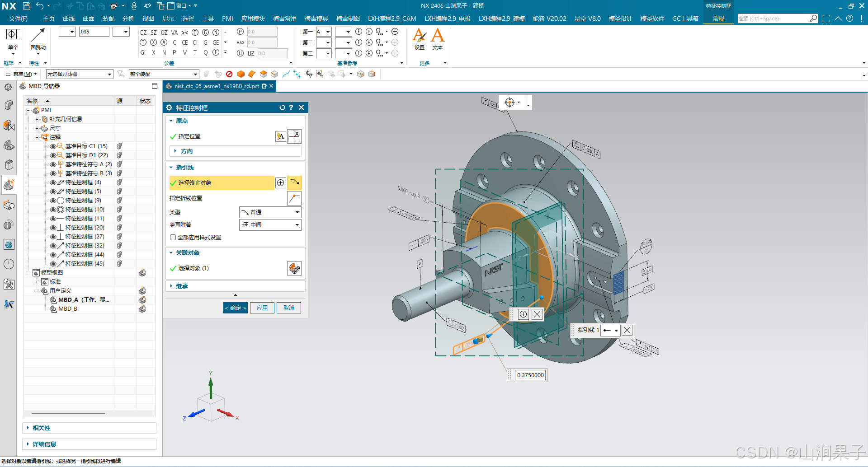Close the 特征控制框 dialog

[x=302, y=107]
